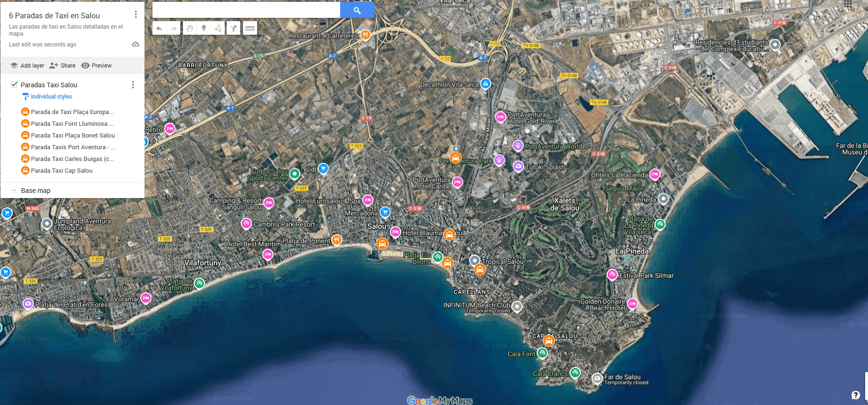Click Hotel Eurosalou & Spa marker
The width and height of the screenshot is (868, 405).
368,200
